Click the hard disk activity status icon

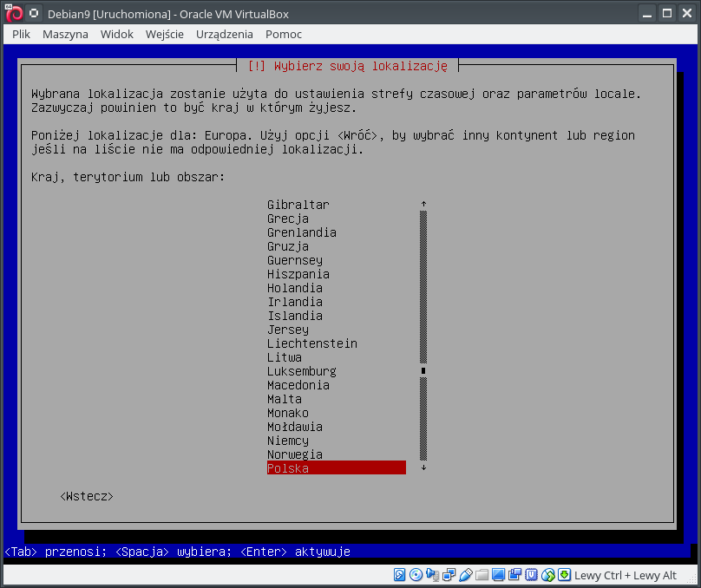(x=399, y=575)
